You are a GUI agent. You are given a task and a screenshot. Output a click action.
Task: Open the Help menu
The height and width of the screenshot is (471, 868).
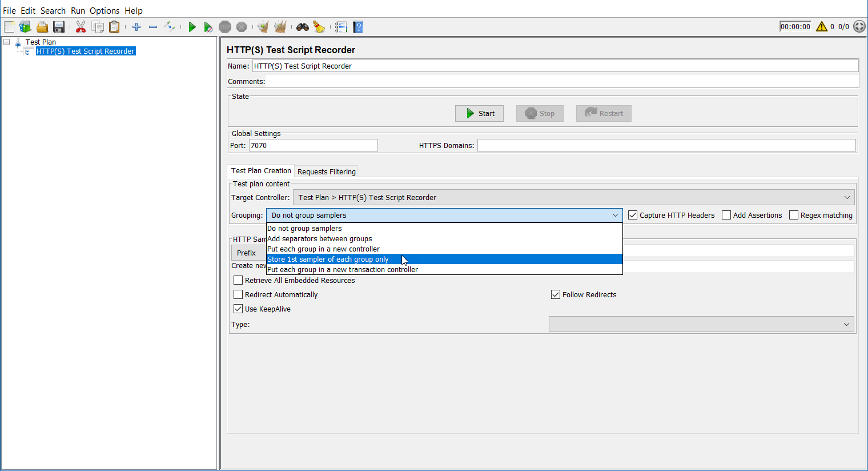tap(134, 10)
